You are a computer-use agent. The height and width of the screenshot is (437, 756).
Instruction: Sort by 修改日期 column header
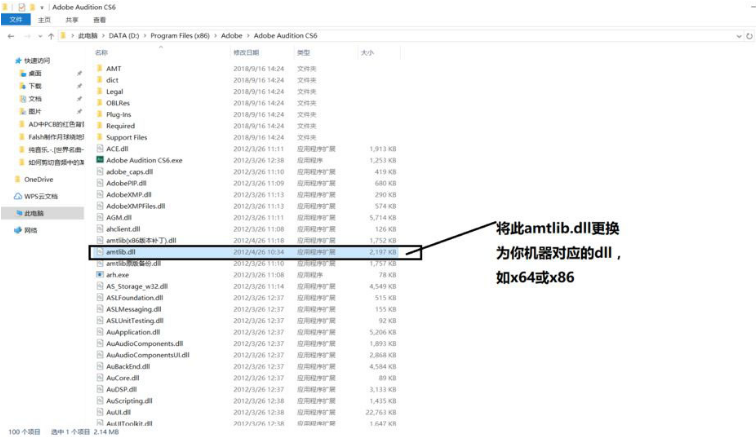246,53
